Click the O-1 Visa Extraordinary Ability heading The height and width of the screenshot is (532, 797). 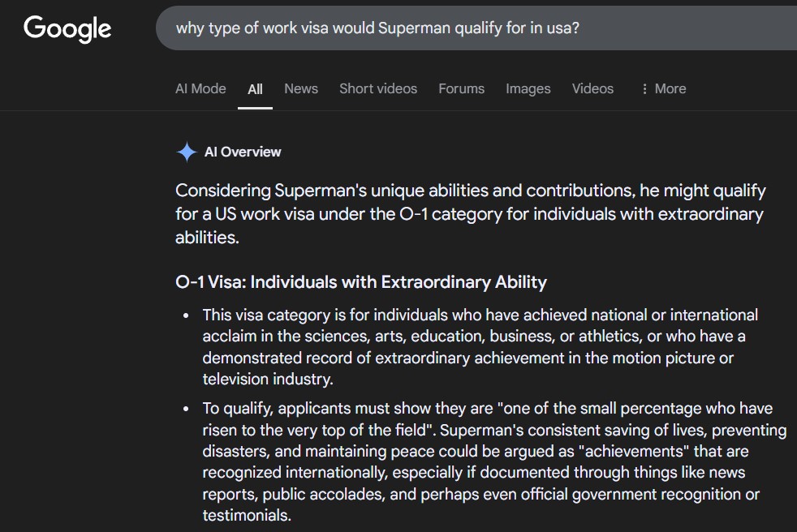(361, 282)
